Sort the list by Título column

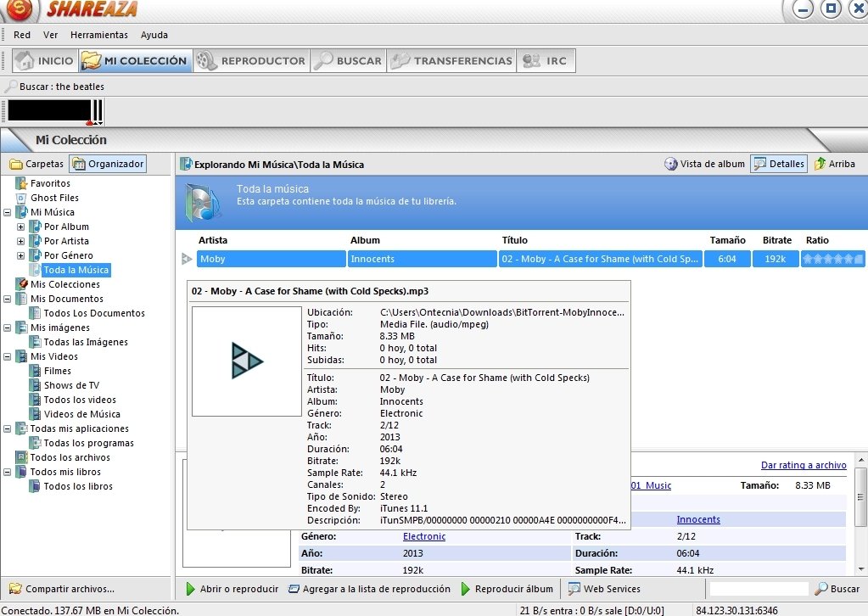tap(515, 240)
